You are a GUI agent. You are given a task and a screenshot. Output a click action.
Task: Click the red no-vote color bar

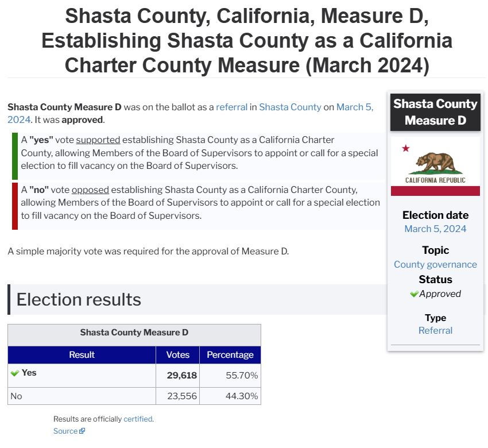point(15,206)
